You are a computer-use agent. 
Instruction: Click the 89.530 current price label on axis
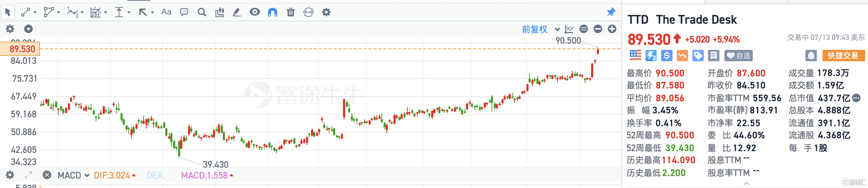point(20,49)
